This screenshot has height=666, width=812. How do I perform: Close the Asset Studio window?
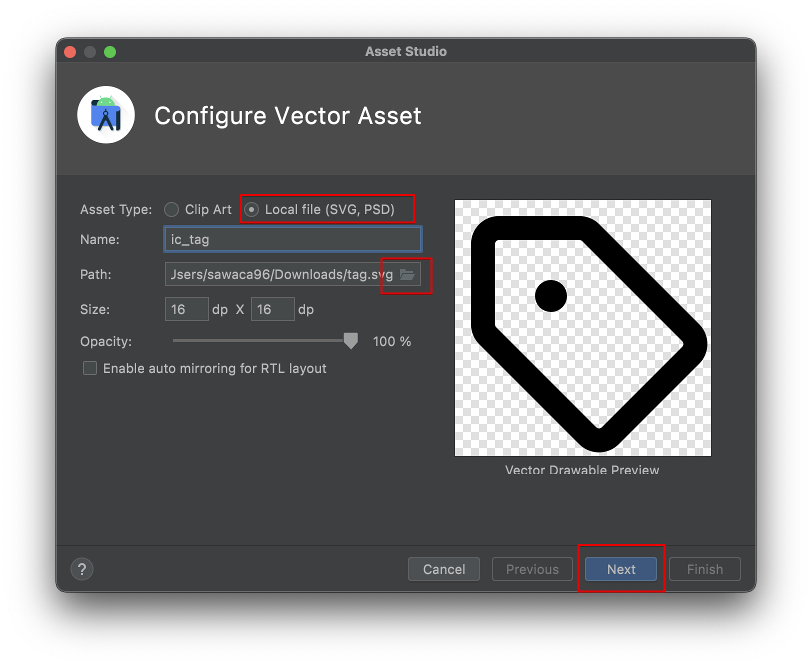[x=70, y=52]
